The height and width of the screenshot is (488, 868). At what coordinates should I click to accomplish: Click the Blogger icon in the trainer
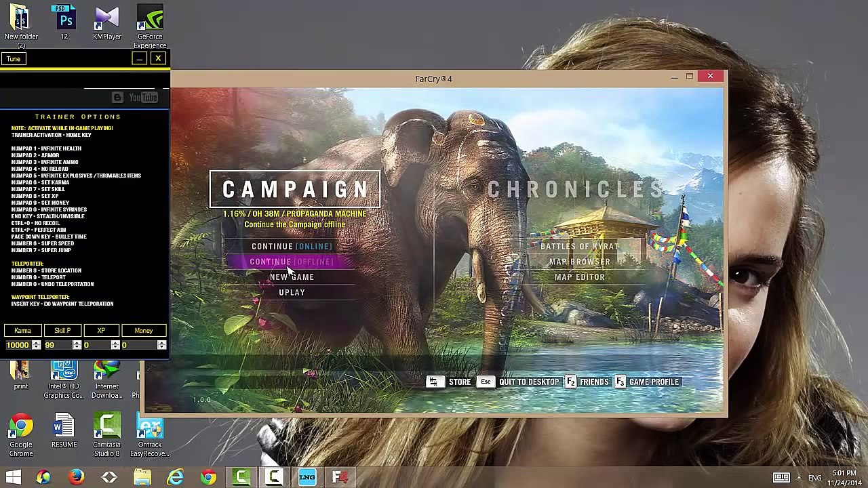117,98
